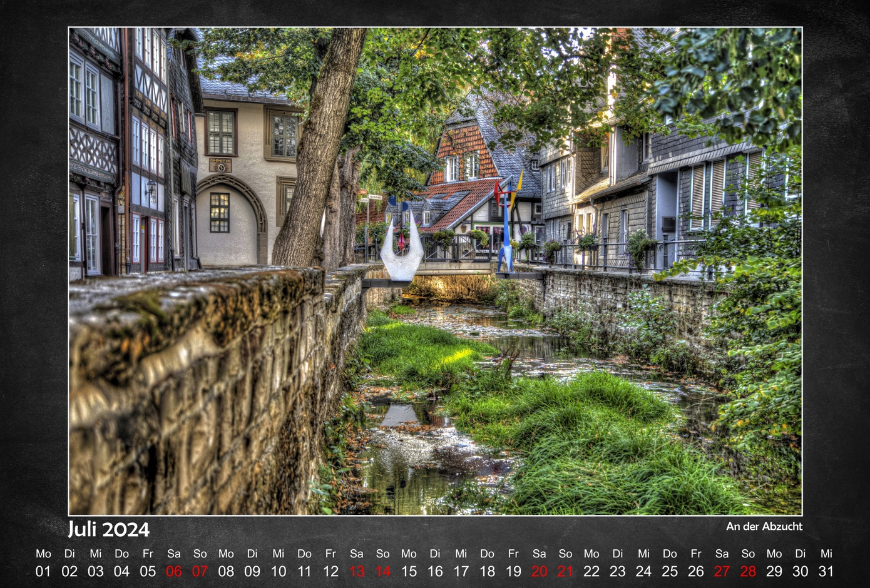Click the Mo label above date 01
The height and width of the screenshot is (588, 870).
(x=43, y=554)
